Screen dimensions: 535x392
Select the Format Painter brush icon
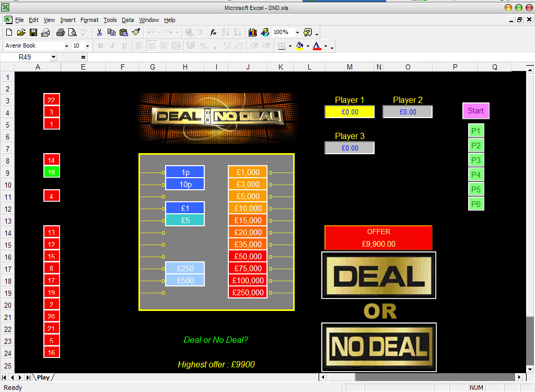136,32
